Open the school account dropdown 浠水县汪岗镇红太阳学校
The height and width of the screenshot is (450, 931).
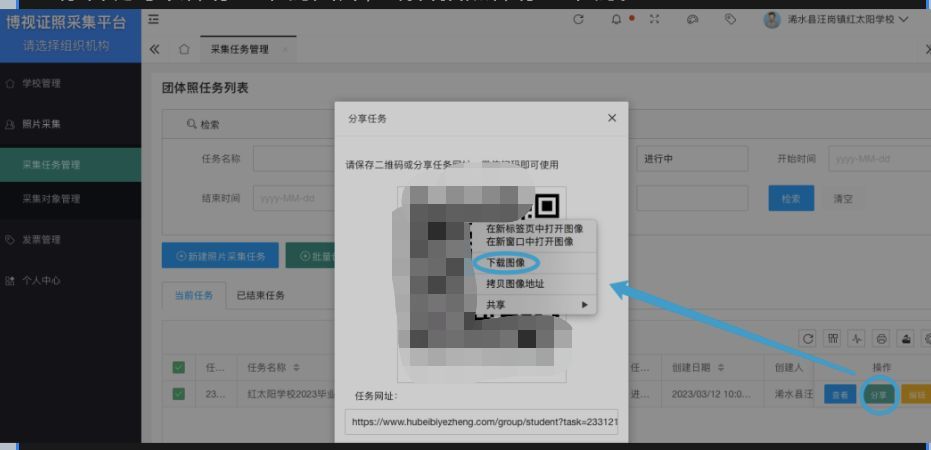point(848,20)
